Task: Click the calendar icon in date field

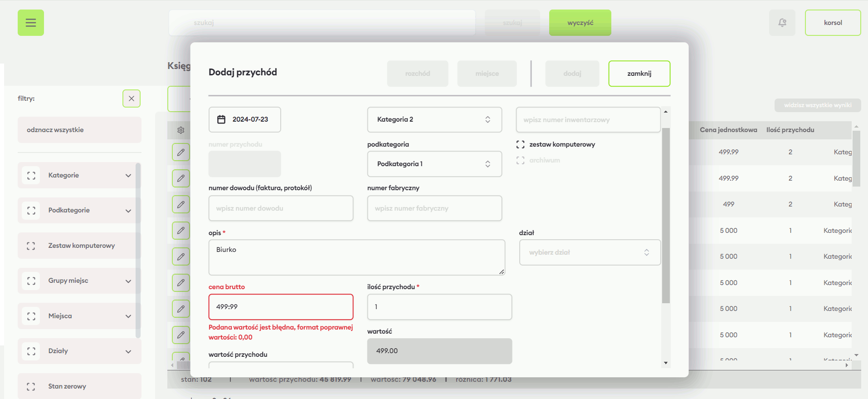Action: click(221, 119)
